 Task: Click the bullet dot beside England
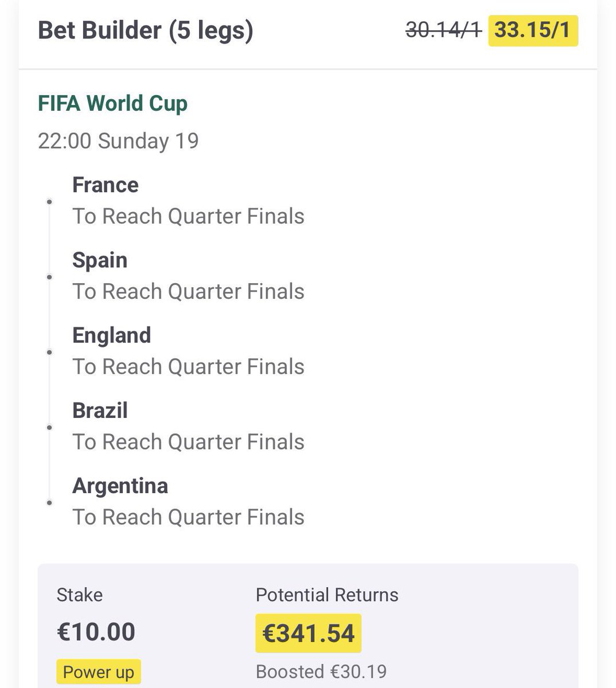pyautogui.click(x=49, y=352)
